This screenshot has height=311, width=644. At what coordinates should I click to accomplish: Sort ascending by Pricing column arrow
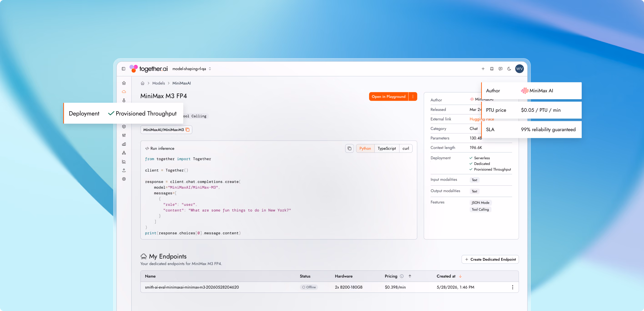[x=410, y=276]
